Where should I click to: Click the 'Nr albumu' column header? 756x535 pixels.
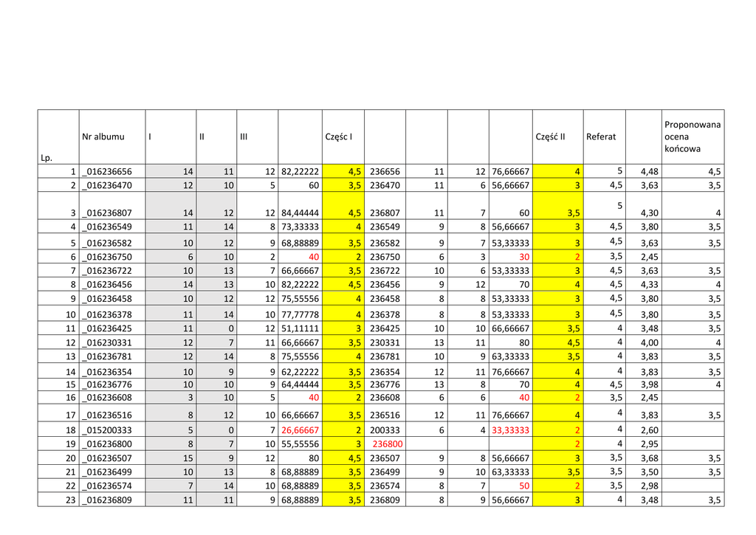103,137
